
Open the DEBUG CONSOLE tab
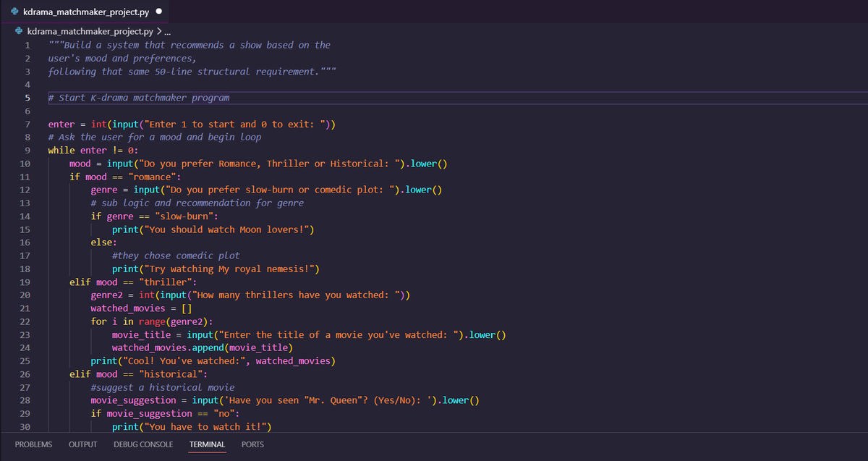click(143, 444)
